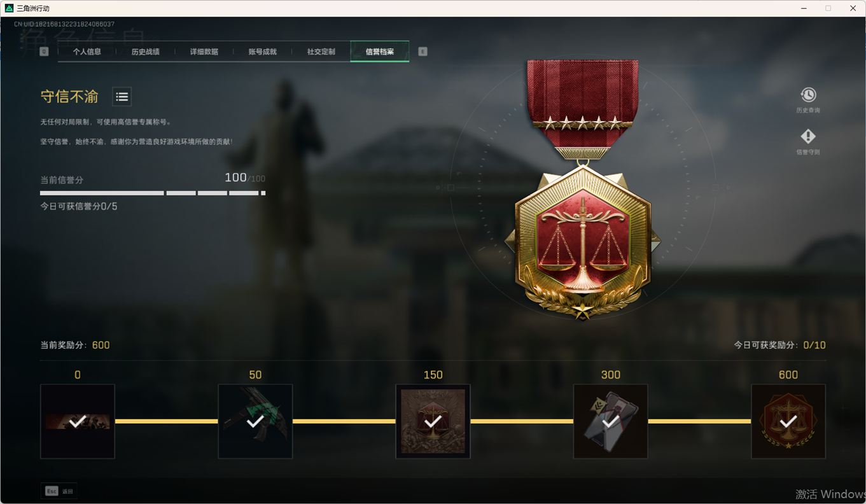Click the Q key icon before tabs
This screenshot has height=504, width=866.
44,52
